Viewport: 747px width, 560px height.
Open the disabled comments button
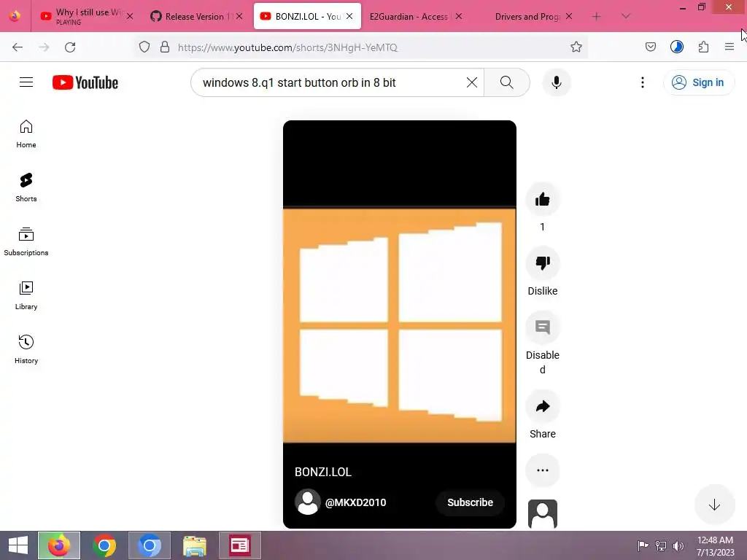(542, 327)
